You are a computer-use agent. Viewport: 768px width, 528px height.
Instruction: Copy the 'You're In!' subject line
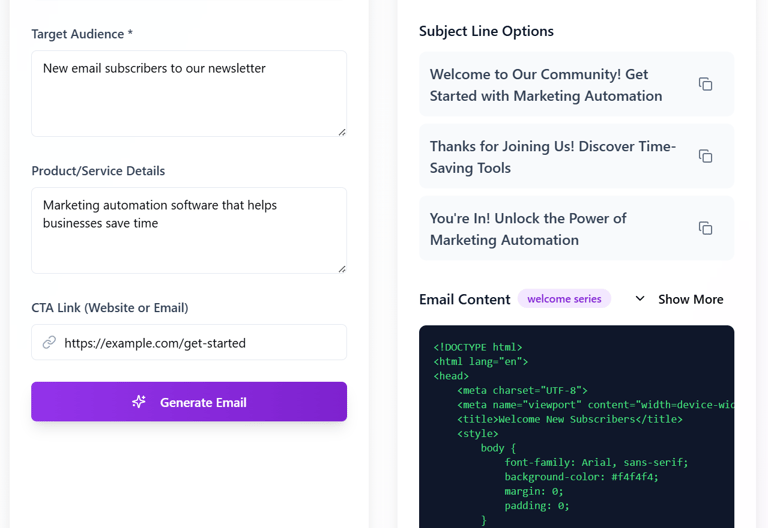click(x=705, y=228)
